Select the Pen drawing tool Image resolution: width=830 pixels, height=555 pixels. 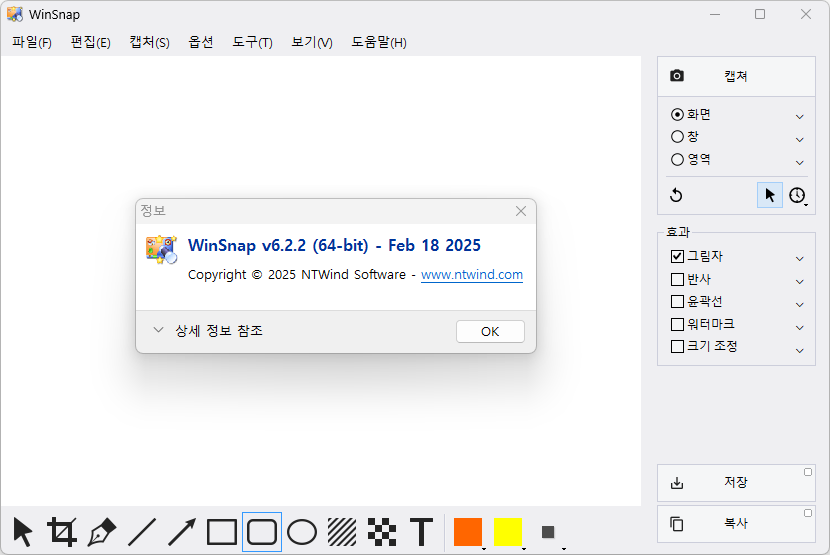[x=102, y=532]
